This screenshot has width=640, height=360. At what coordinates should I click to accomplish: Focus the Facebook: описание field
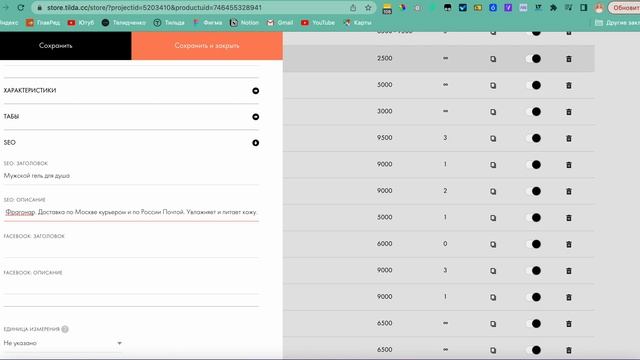point(131,285)
